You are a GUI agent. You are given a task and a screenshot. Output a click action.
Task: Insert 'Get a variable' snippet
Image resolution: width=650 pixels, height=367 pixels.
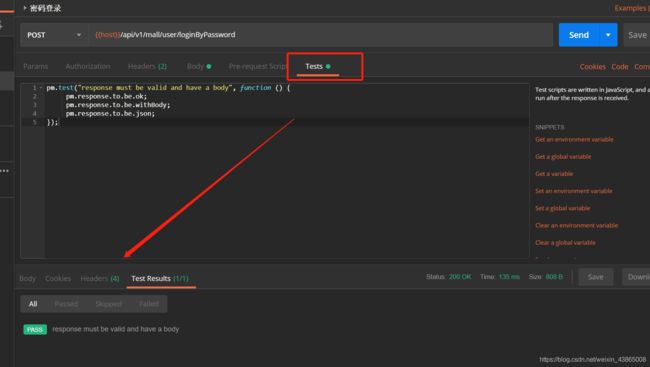554,174
